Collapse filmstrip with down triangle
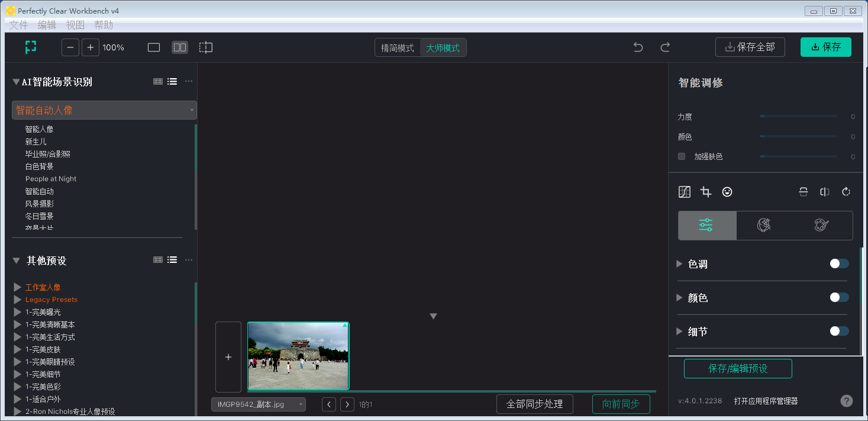The height and width of the screenshot is (421, 868). 433,316
